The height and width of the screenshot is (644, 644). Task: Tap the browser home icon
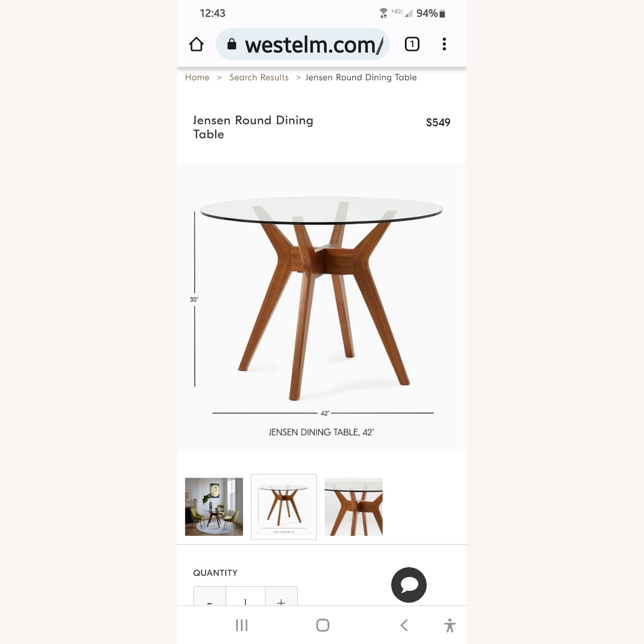click(196, 44)
